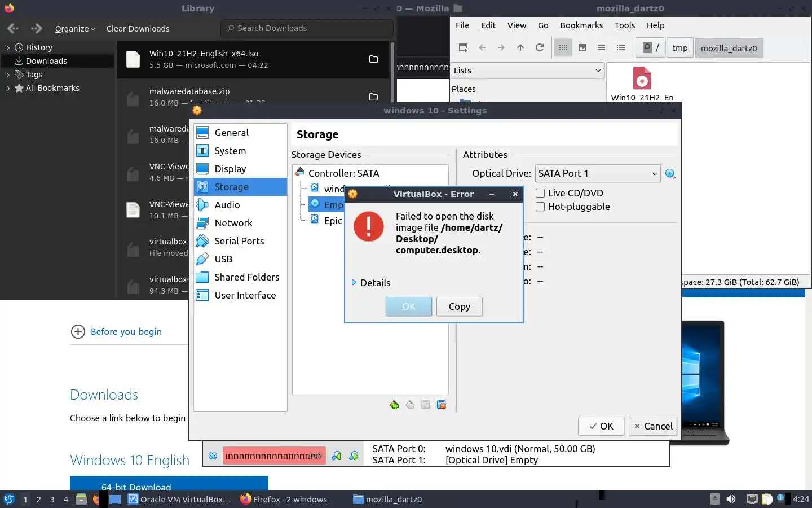Click Clear Downloads in Library window

click(138, 29)
